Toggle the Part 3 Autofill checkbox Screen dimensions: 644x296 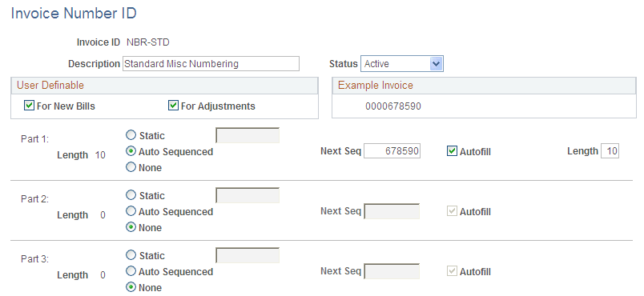coord(452,271)
